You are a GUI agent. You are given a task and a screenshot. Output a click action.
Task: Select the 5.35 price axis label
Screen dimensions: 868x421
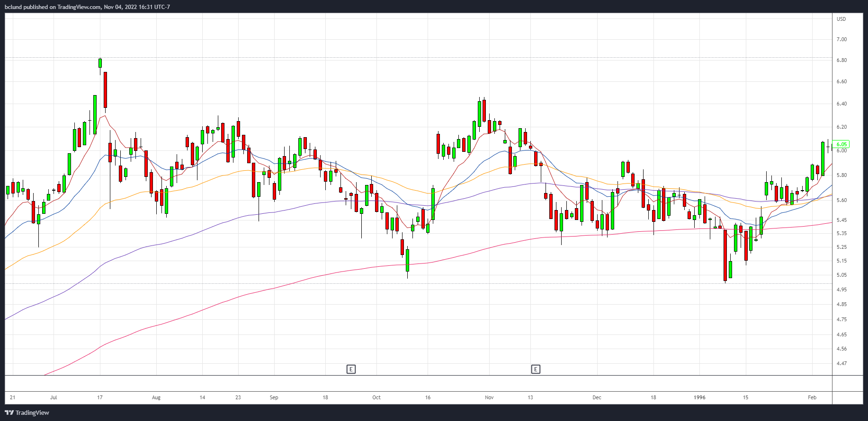[841, 233]
